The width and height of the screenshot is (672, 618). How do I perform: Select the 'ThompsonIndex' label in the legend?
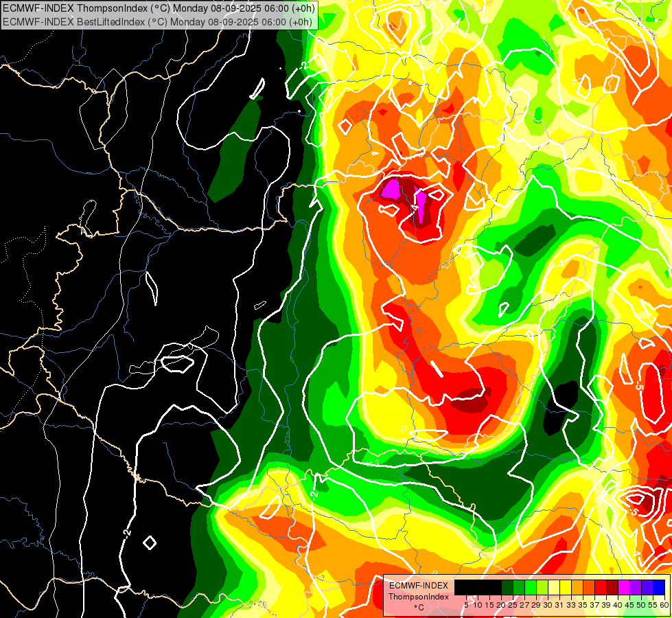(419, 597)
